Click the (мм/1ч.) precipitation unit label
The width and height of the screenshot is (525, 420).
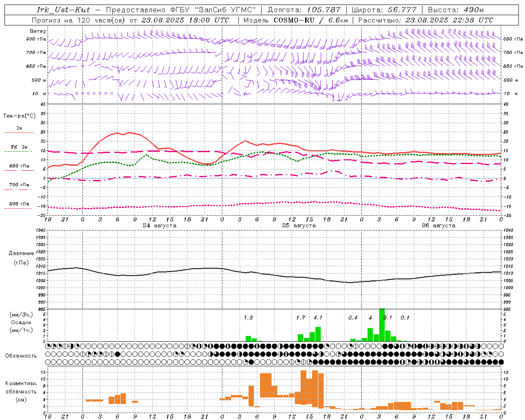[x=21, y=330]
